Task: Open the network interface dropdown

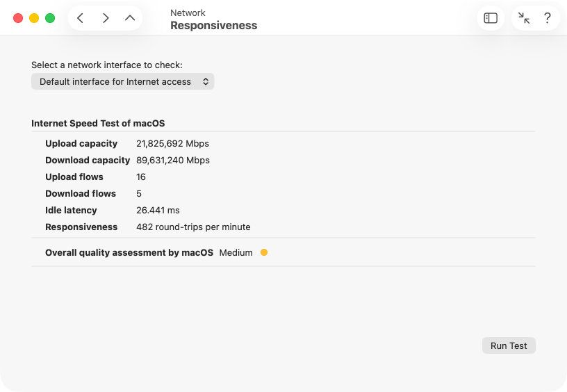Action: (122, 81)
